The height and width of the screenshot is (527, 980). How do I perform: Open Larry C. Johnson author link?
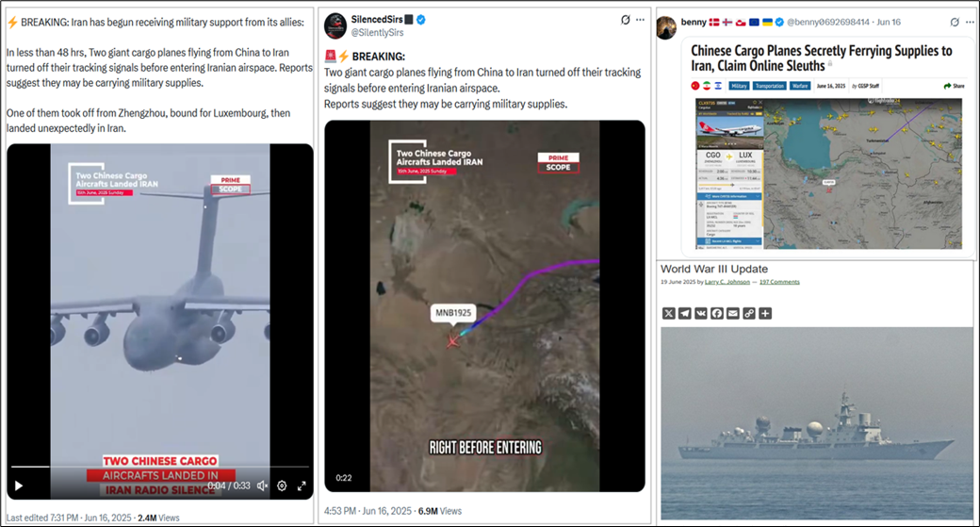coord(727,282)
